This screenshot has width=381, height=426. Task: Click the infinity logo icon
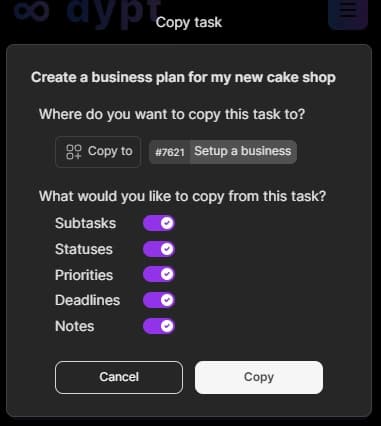pyautogui.click(x=32, y=10)
